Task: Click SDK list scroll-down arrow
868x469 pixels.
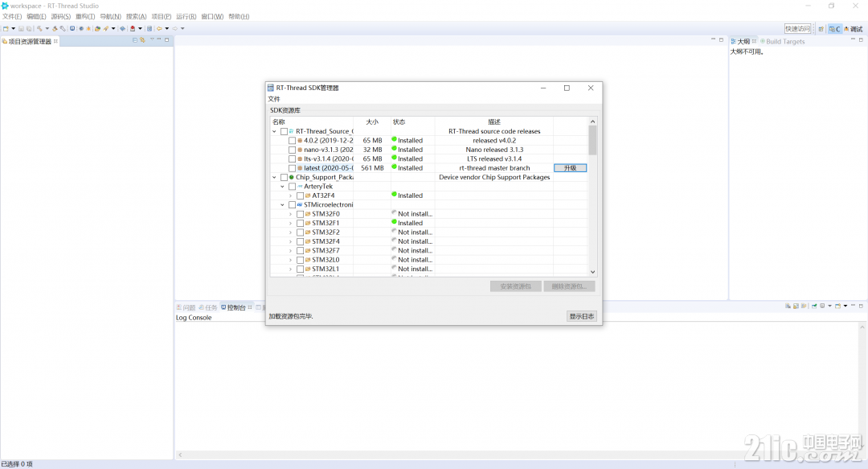Action: pos(592,272)
